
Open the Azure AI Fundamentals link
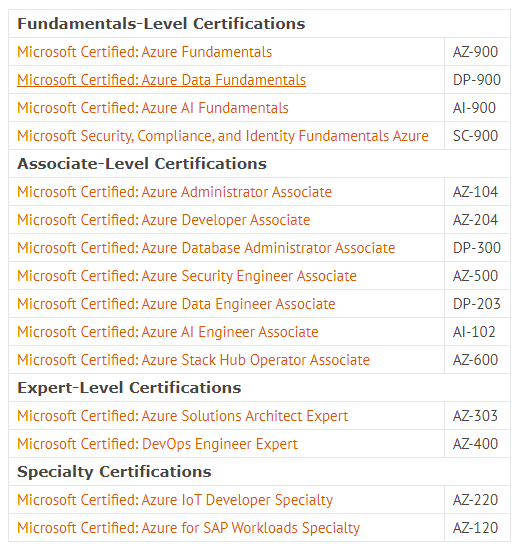point(153,108)
